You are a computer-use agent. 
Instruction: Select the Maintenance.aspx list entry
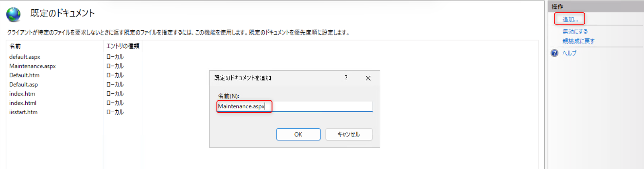32,66
